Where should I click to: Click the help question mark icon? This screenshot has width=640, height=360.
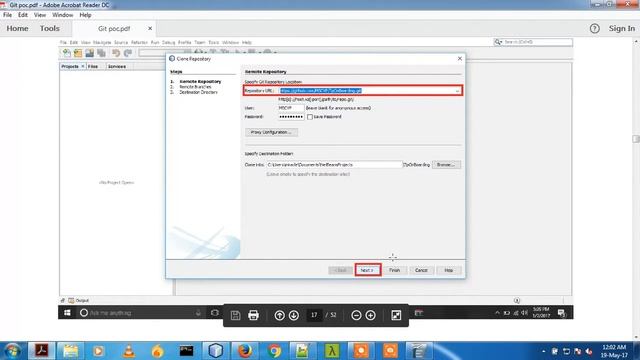(x=594, y=29)
